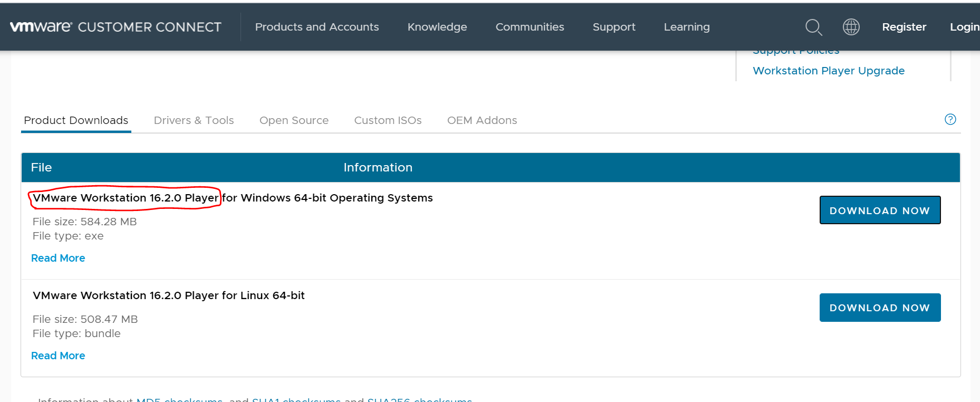Viewport: 980px width, 402px height.
Task: Read More under Linux 64-bit download
Action: coord(58,356)
